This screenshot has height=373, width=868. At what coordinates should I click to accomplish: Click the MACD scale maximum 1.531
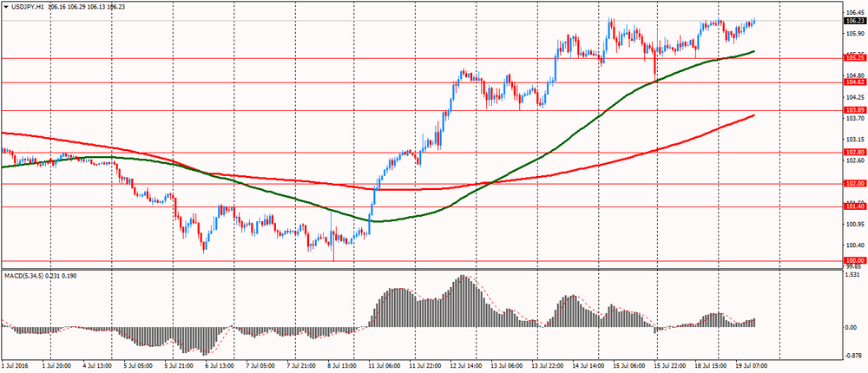854,275
